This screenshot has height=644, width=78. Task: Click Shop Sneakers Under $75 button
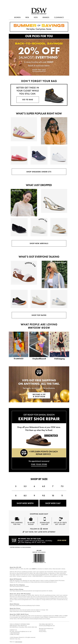click(x=39, y=172)
